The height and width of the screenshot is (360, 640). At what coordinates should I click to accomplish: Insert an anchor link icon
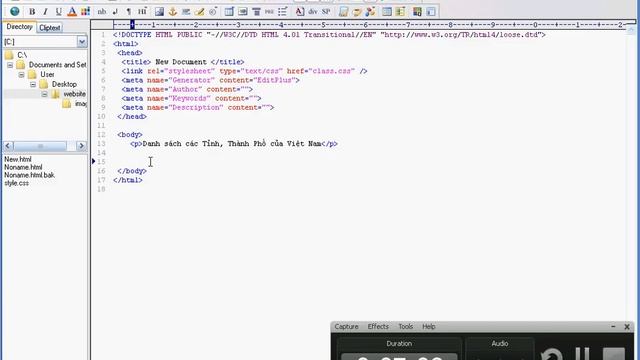click(x=173, y=12)
